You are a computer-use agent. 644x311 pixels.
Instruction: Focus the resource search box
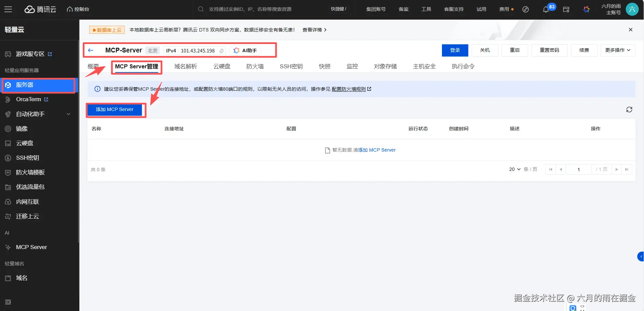pos(262,9)
